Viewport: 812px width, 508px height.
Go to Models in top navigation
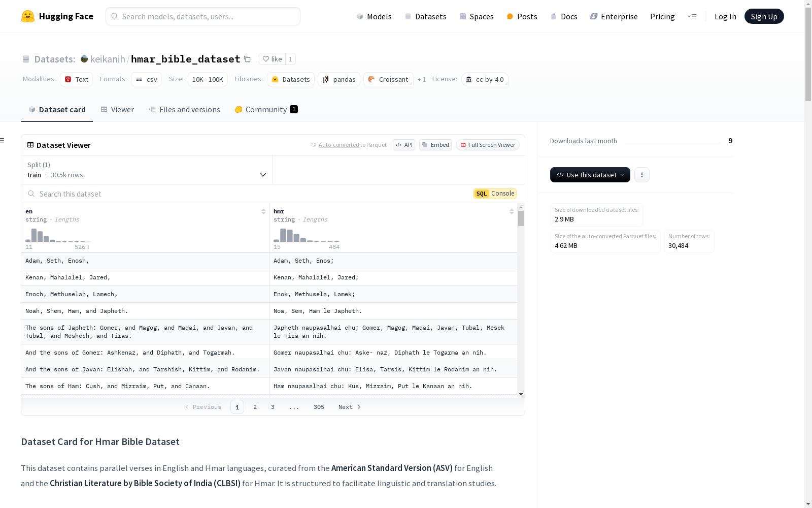[x=374, y=16]
